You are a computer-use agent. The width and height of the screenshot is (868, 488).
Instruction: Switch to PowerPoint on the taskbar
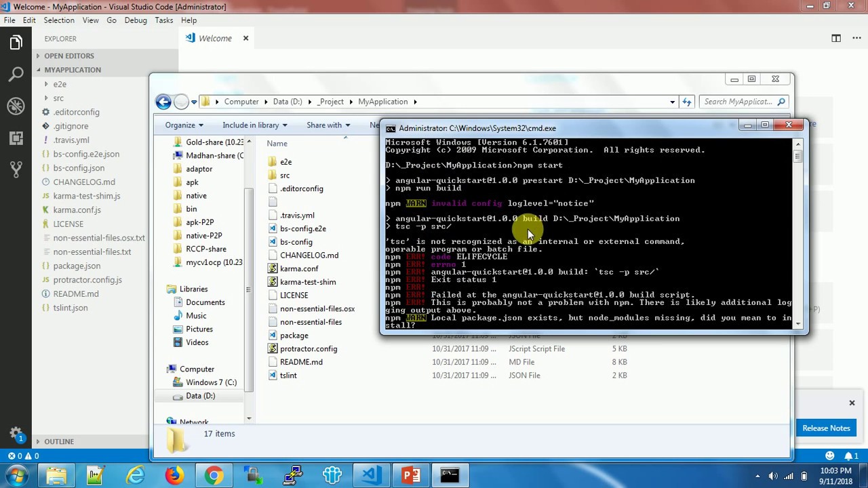coord(411,475)
